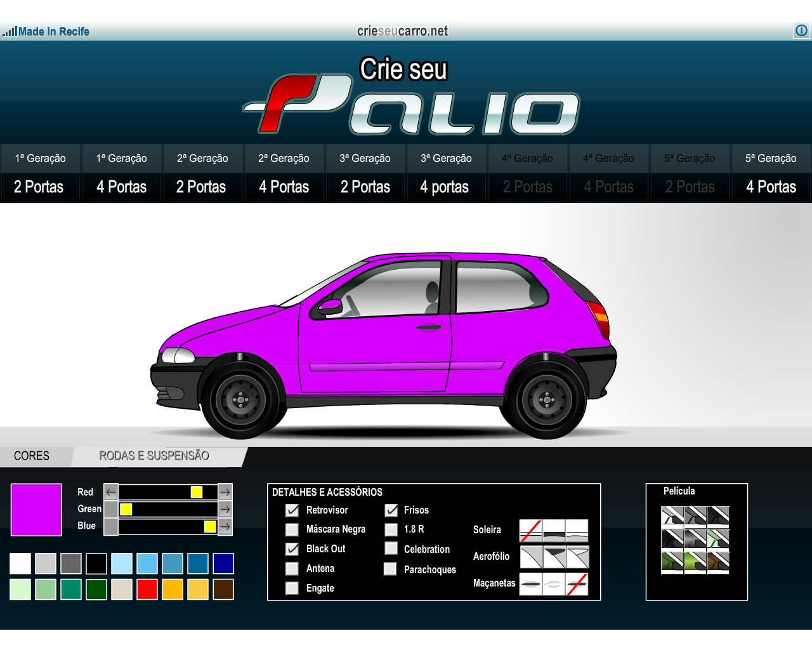Apply the light green Película tint
This screenshot has height=650, width=812.
click(718, 540)
